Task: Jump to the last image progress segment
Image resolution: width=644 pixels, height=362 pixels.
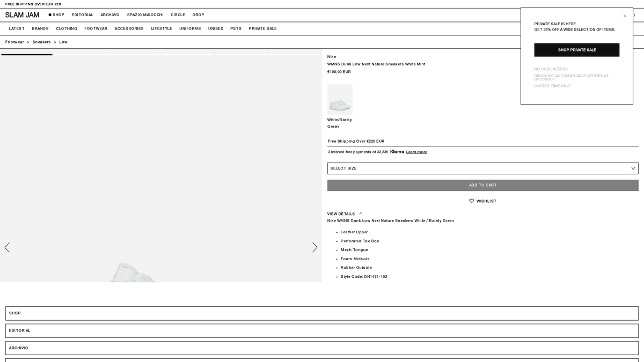Action: [295, 54]
